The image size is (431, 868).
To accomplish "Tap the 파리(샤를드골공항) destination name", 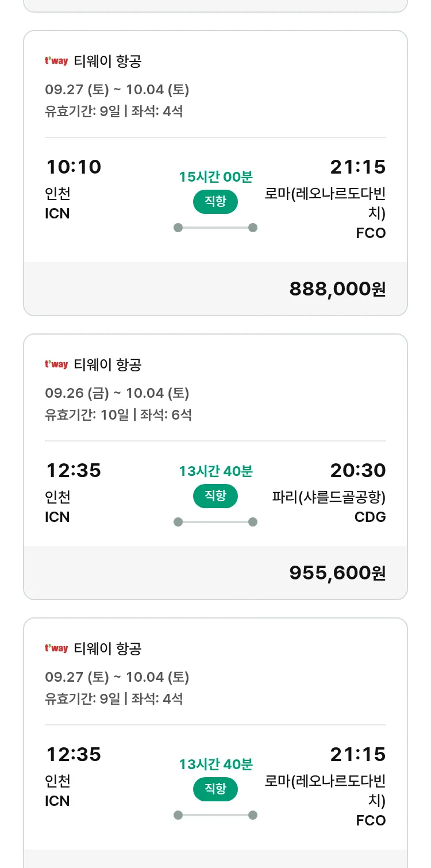I will (329, 497).
